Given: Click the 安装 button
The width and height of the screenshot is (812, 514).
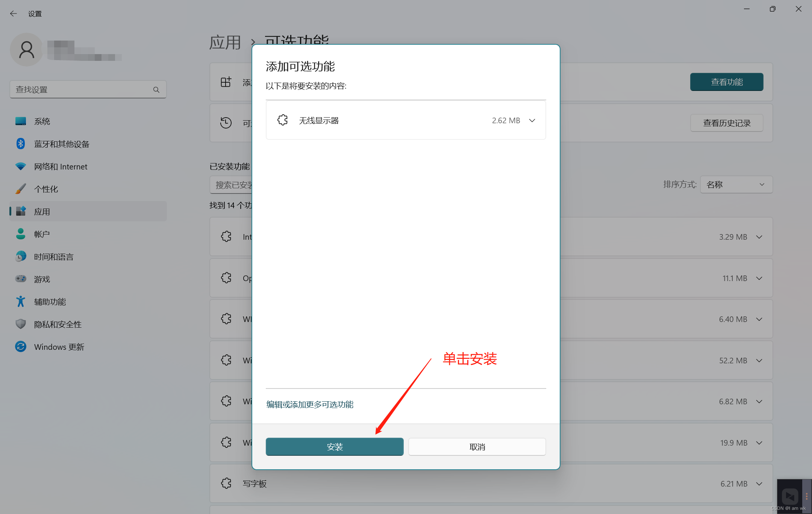Looking at the screenshot, I should 335,447.
